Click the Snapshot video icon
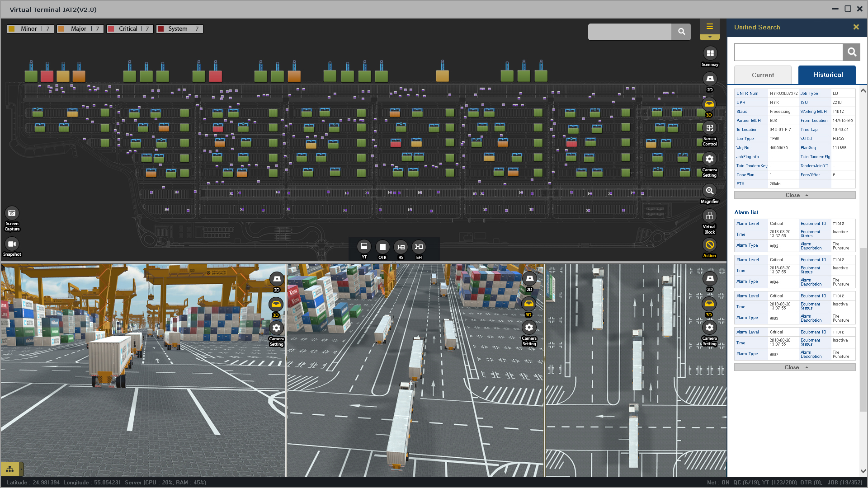The height and width of the screenshot is (488, 868). 12,244
